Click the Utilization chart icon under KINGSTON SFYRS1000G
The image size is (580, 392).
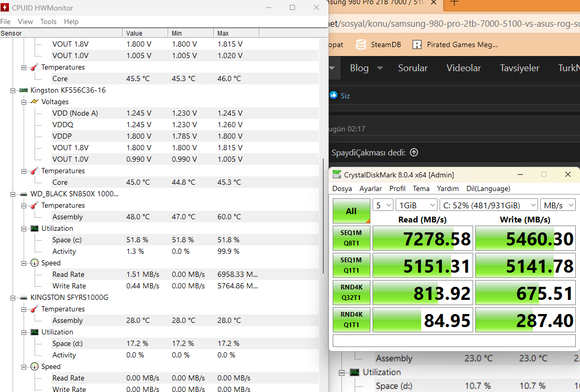click(x=35, y=332)
